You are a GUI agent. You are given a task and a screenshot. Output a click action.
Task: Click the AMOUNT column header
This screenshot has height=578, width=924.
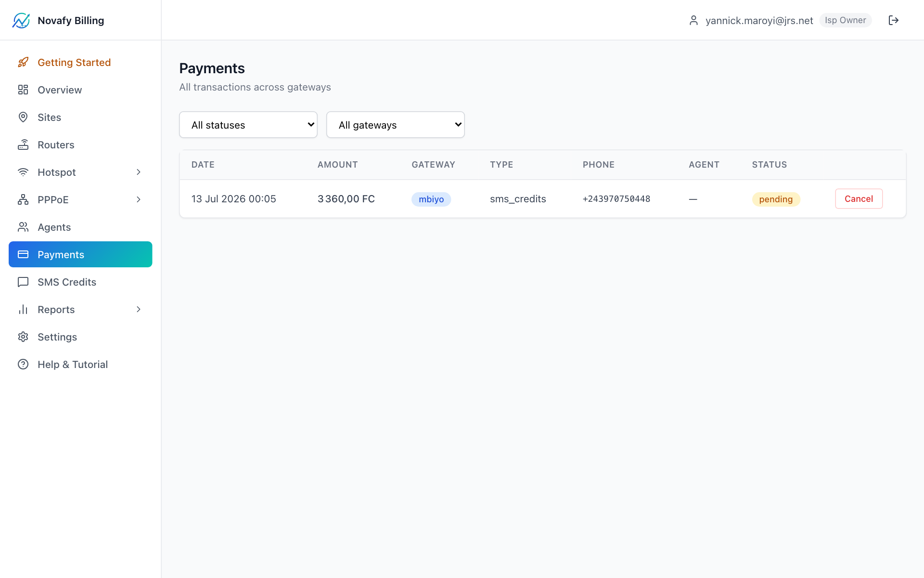point(338,165)
